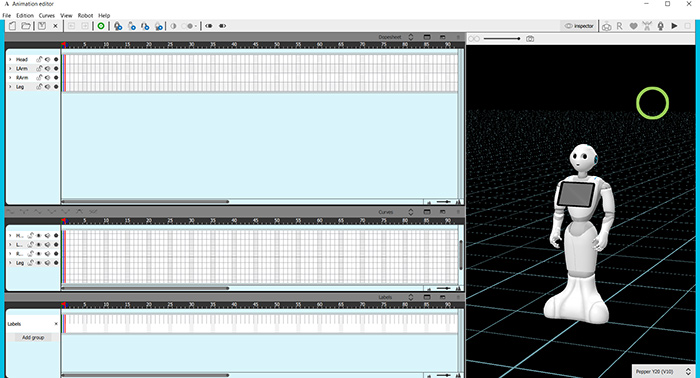This screenshot has width=700, height=378.
Task: Adjust the slider above the robot view
Action: [x=502, y=39]
